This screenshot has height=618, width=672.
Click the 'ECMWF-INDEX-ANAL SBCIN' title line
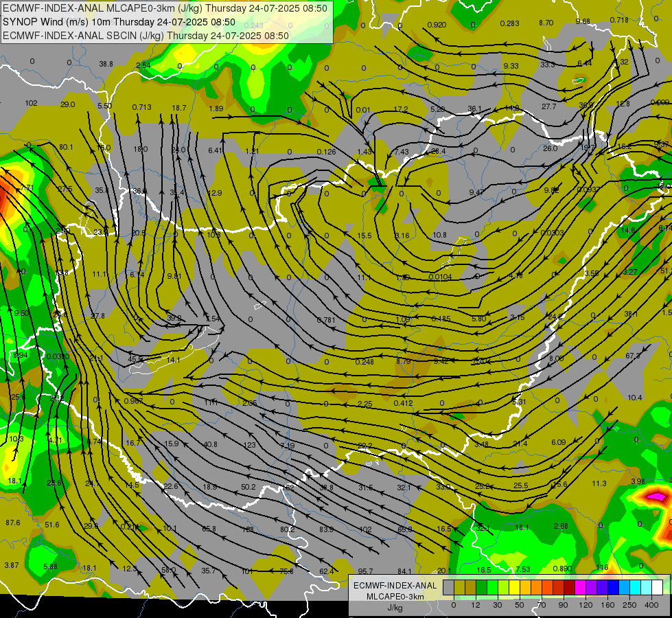tap(146, 36)
